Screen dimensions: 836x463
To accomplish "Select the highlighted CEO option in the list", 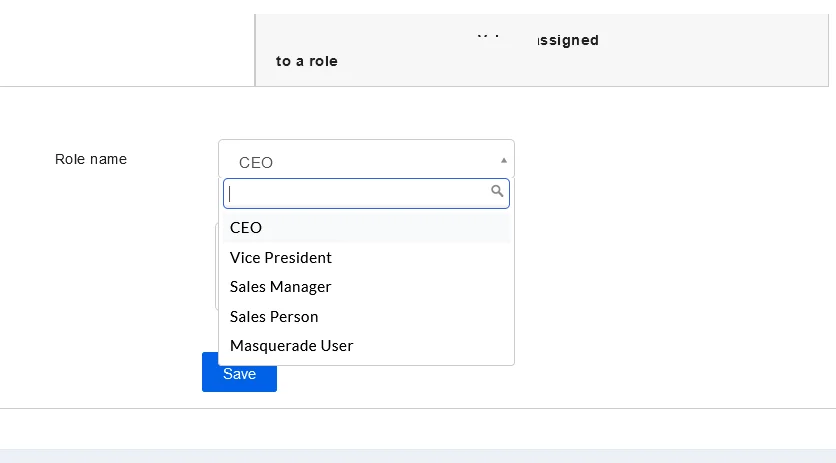I will tap(246, 228).
